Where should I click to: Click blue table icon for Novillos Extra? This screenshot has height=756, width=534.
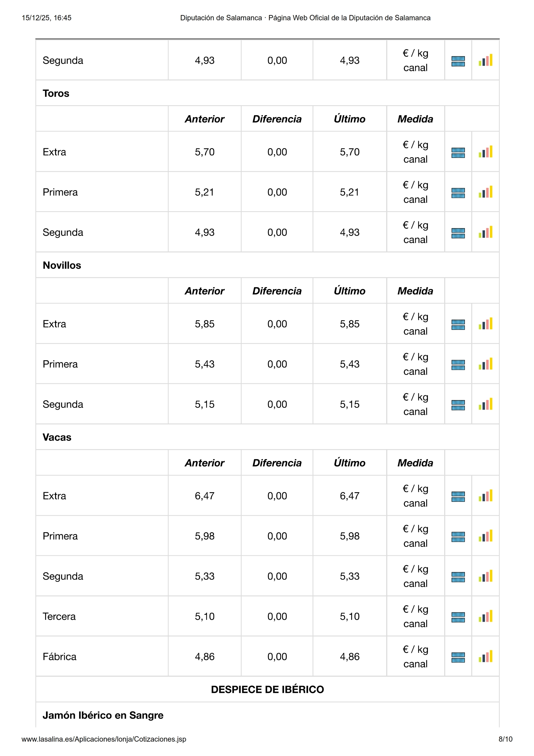tap(458, 325)
